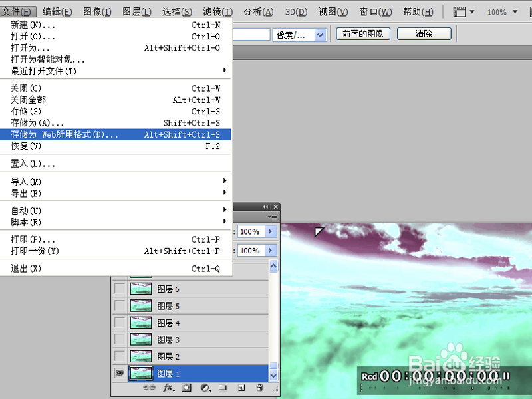Screen dimensions: 532x399
Task: Select layer name 图层 5
Action: point(168,306)
